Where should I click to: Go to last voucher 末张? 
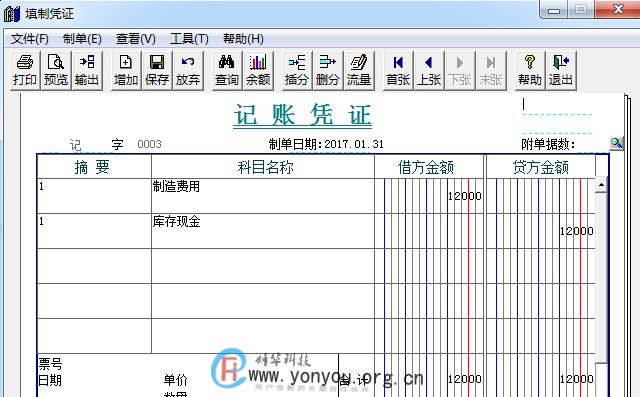click(491, 70)
